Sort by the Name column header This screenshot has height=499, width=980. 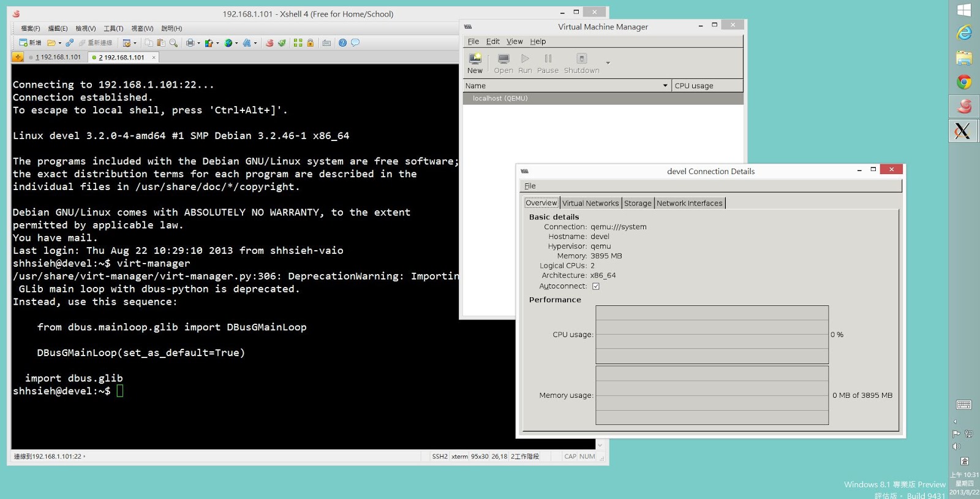pos(567,86)
